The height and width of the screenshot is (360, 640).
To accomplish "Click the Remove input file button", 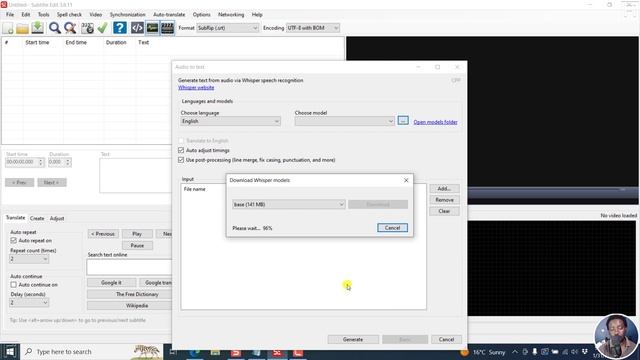I will 444,200.
